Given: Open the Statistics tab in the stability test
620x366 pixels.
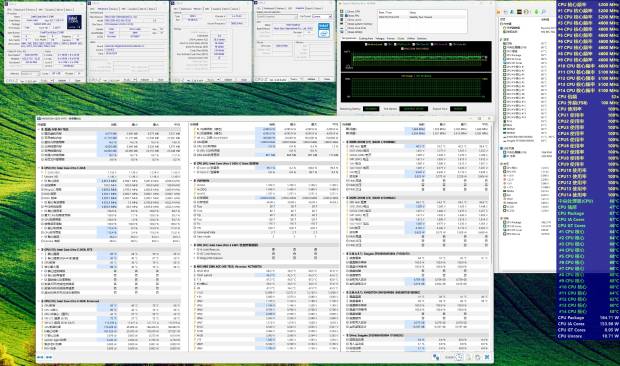Looking at the screenshot, I should [422, 38].
